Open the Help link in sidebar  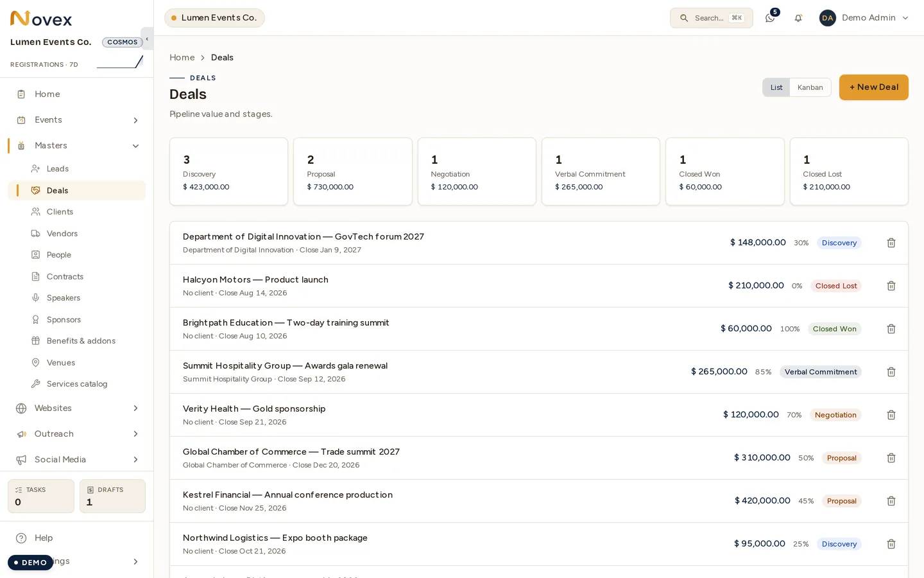coord(77,538)
